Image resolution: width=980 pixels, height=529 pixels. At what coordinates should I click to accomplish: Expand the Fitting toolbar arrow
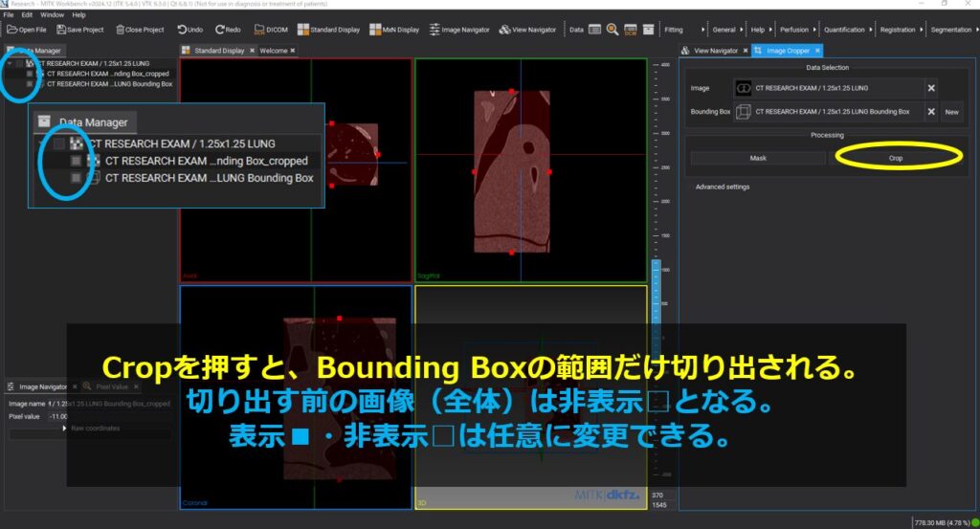click(703, 30)
